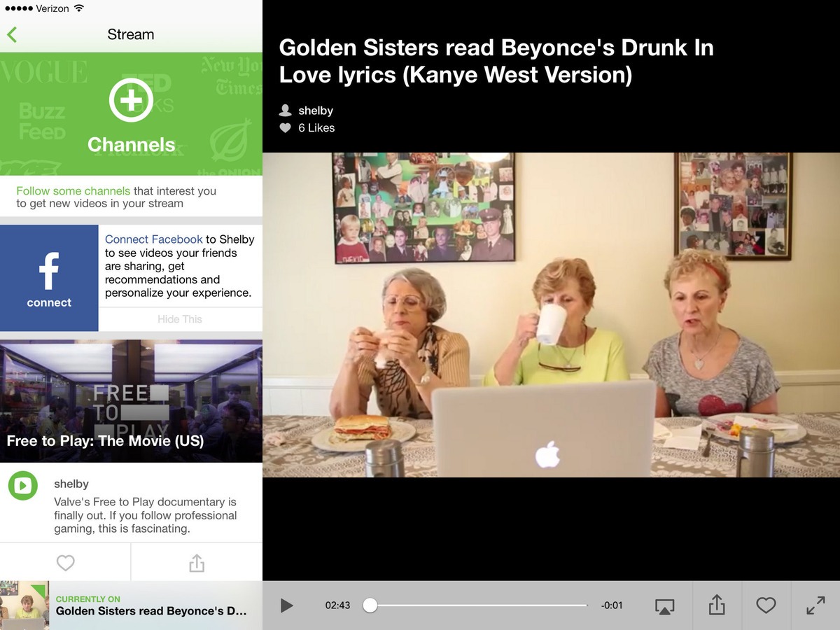The width and height of the screenshot is (840, 630).
Task: Like the current video in player bar
Action: coord(766,605)
